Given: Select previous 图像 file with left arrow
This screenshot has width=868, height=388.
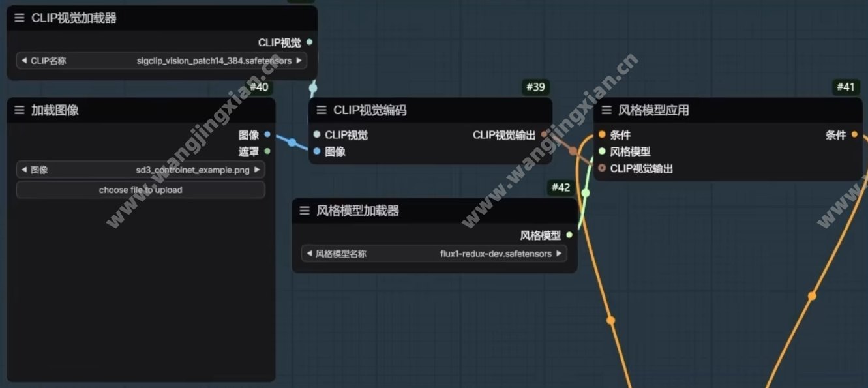Looking at the screenshot, I should pyautogui.click(x=24, y=170).
